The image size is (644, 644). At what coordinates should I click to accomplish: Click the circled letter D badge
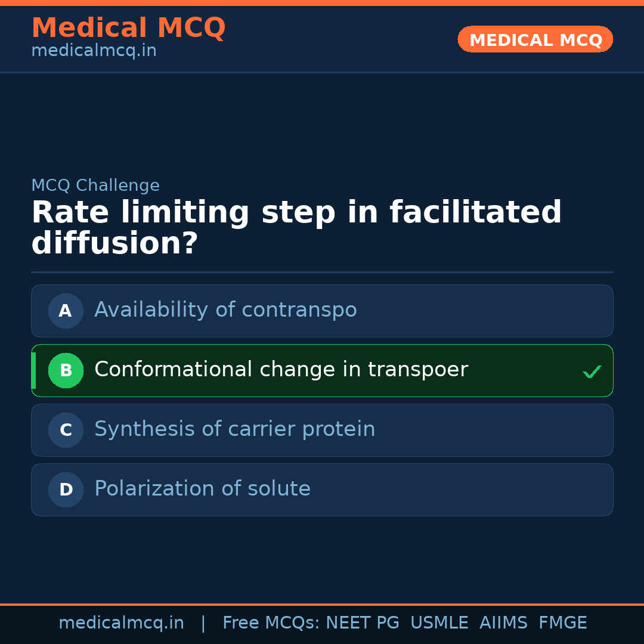coord(66,490)
